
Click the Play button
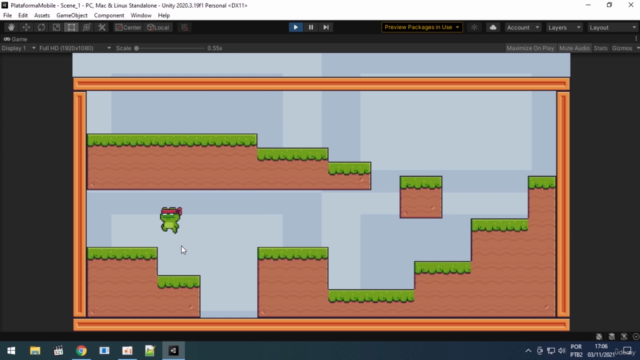coord(296,27)
